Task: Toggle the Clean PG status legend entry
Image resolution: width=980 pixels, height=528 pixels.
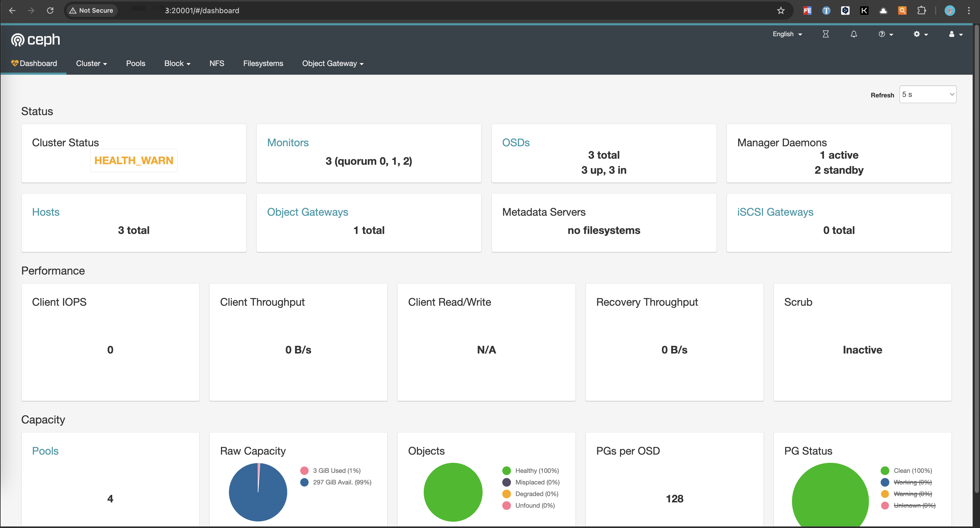Action: click(x=906, y=470)
